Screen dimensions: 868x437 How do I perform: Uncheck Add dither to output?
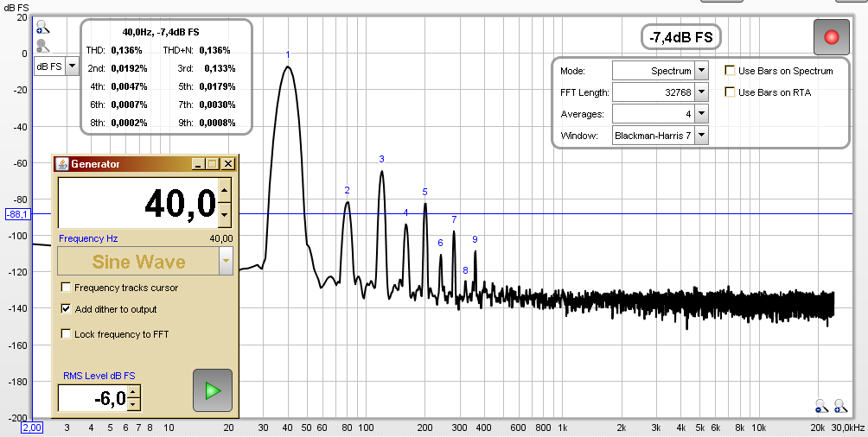67,308
